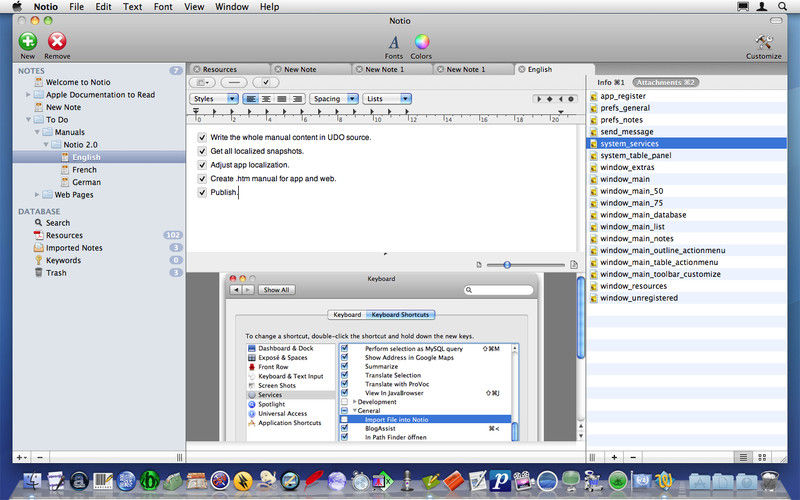This screenshot has height=500, width=800.
Task: Open Resources in the Database sidebar
Action: coord(64,235)
